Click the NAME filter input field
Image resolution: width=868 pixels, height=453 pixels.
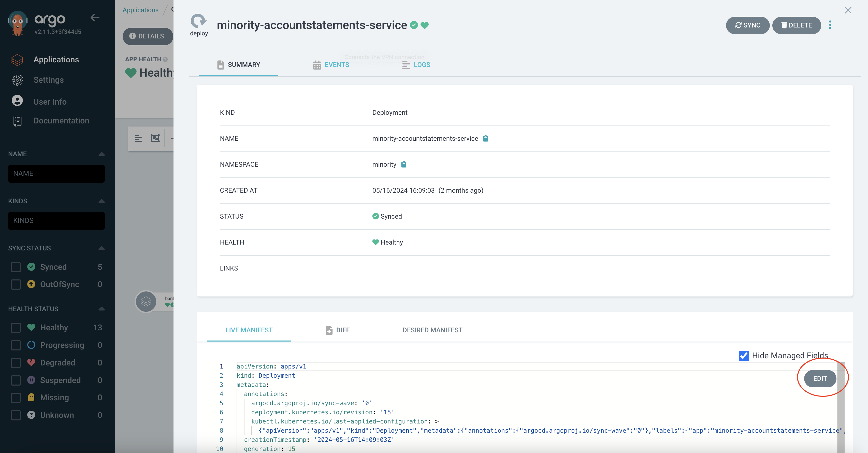pyautogui.click(x=56, y=174)
